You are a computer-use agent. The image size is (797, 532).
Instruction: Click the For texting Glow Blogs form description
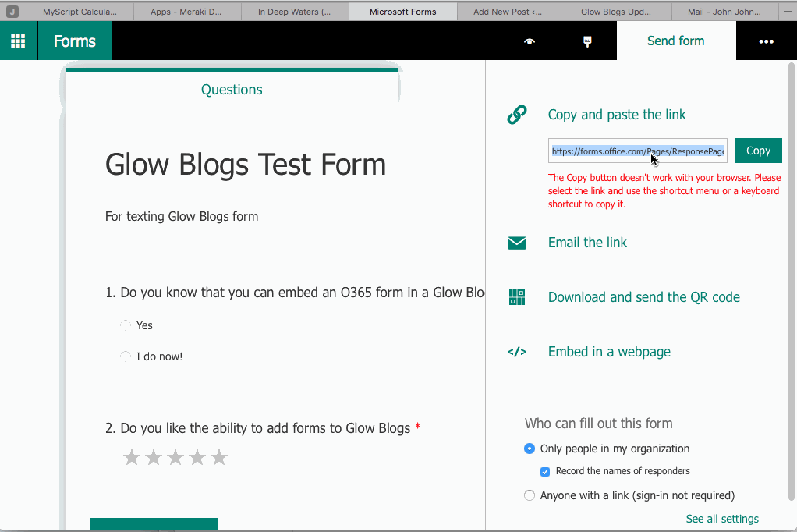pyautogui.click(x=182, y=216)
